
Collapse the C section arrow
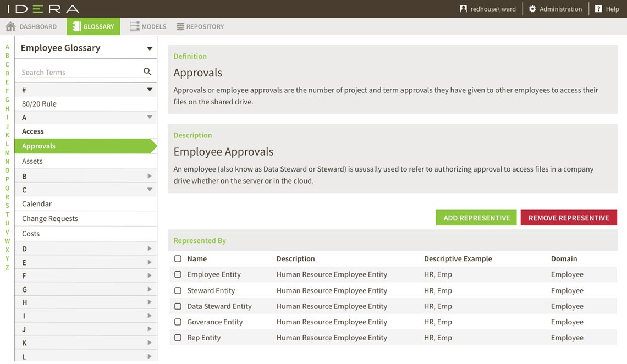150,190
